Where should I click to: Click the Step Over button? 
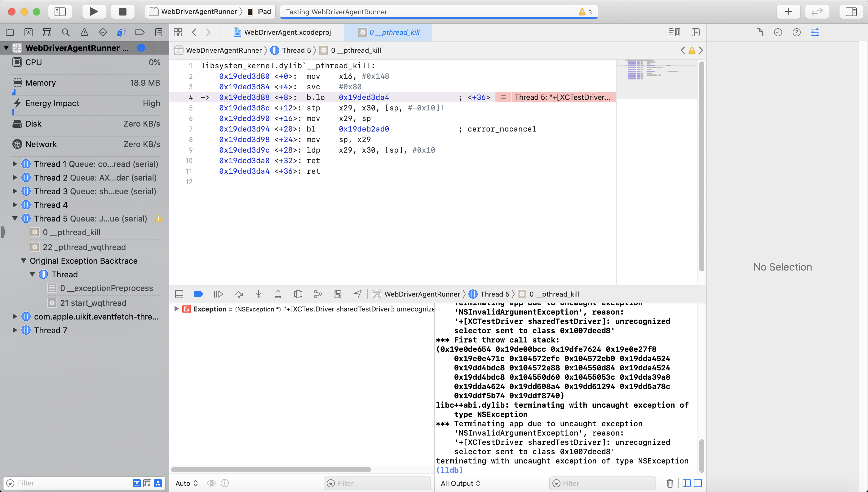click(x=239, y=294)
